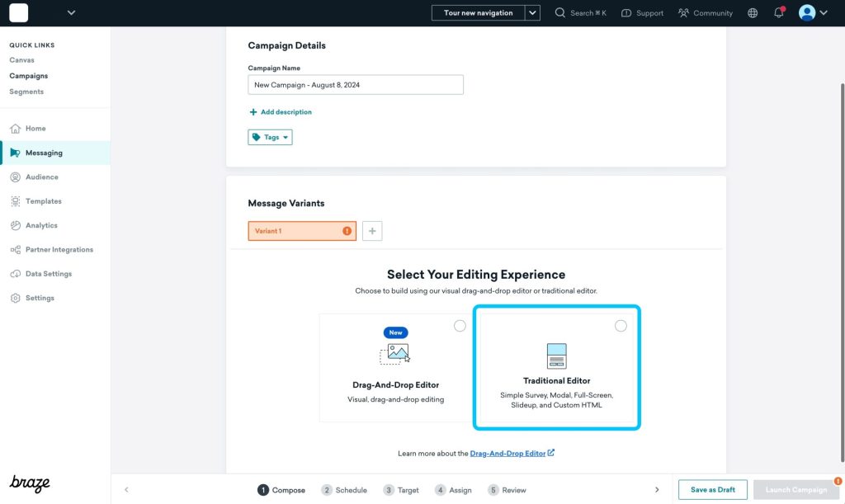Go to Assign step
The height and width of the screenshot is (504, 845).
click(x=453, y=490)
